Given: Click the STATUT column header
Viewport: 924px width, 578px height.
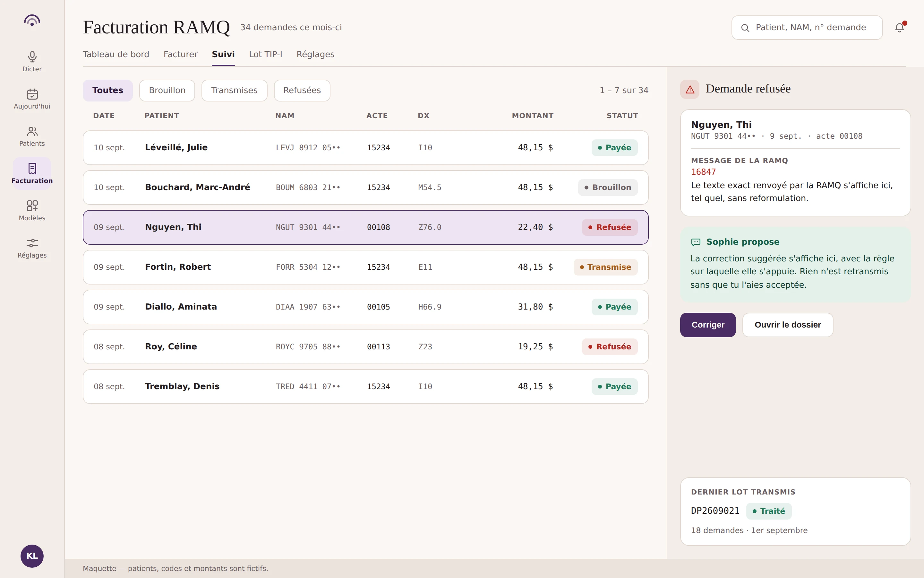Looking at the screenshot, I should pyautogui.click(x=622, y=116).
